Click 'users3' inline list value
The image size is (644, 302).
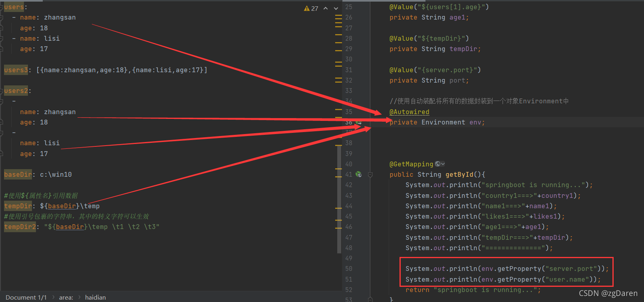coord(122,70)
